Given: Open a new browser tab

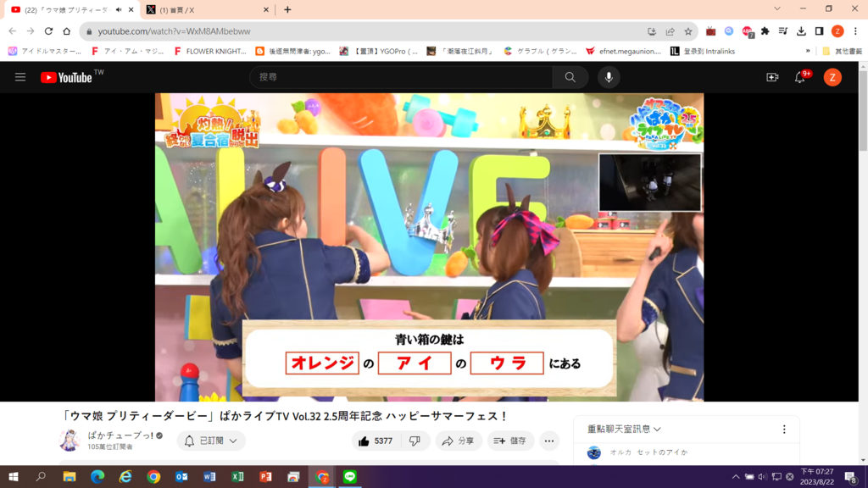Looking at the screenshot, I should point(287,9).
